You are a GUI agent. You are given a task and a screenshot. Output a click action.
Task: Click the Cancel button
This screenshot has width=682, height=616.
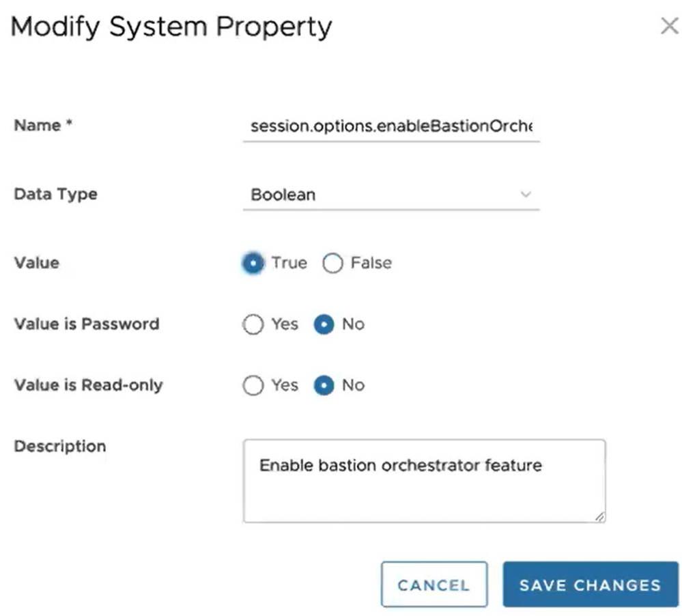coord(434,585)
